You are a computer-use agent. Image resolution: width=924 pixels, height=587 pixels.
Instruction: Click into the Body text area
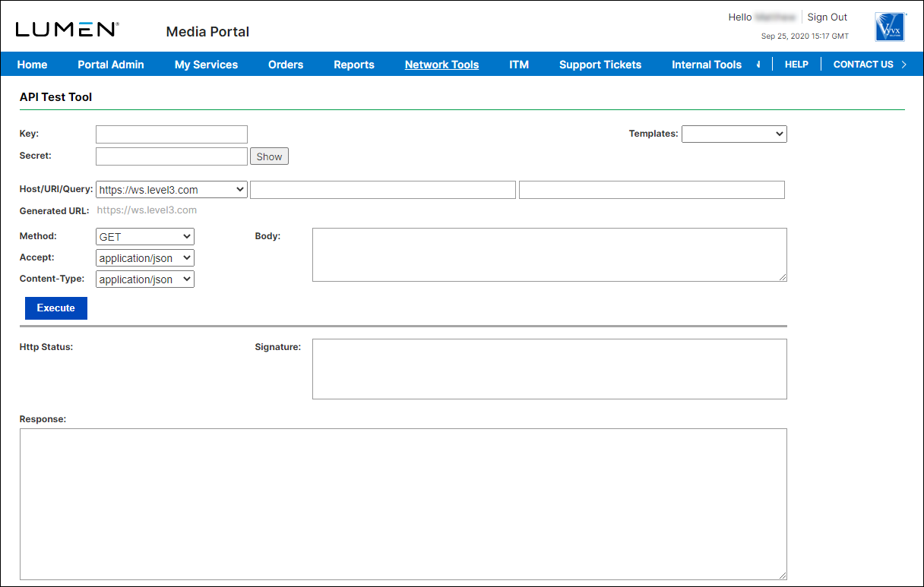549,254
